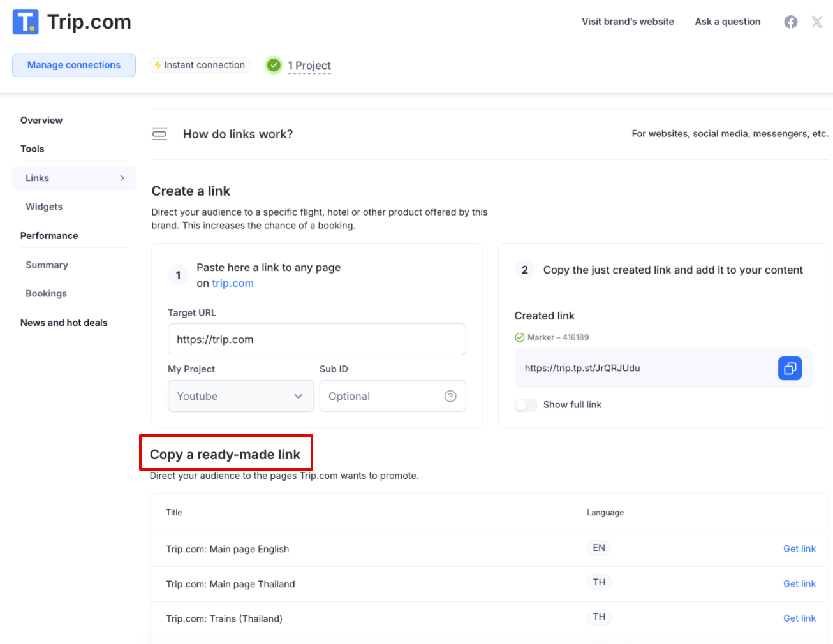This screenshot has height=644, width=833.
Task: Click the Title column header
Action: click(174, 513)
